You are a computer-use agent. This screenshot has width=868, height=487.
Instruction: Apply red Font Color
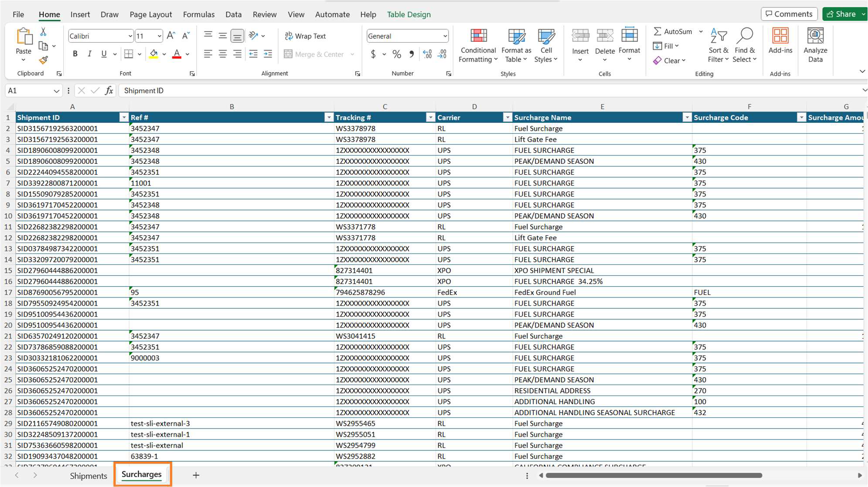(x=177, y=54)
